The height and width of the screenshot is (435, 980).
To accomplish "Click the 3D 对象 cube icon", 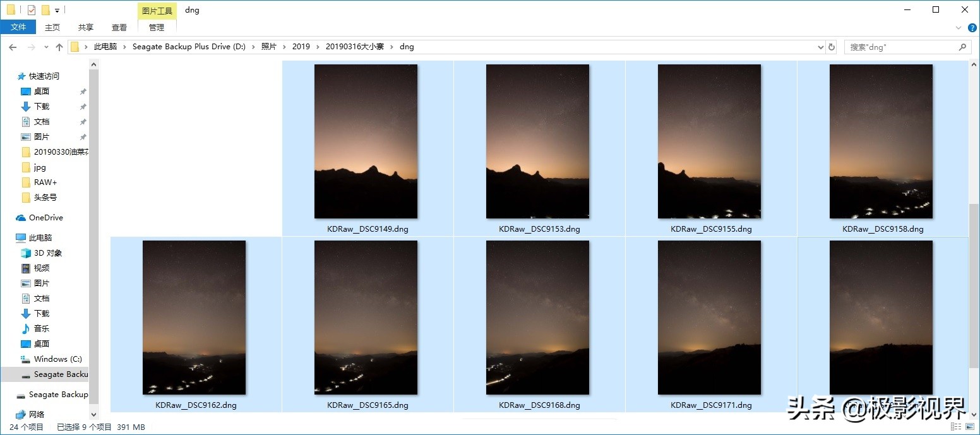I will point(26,253).
